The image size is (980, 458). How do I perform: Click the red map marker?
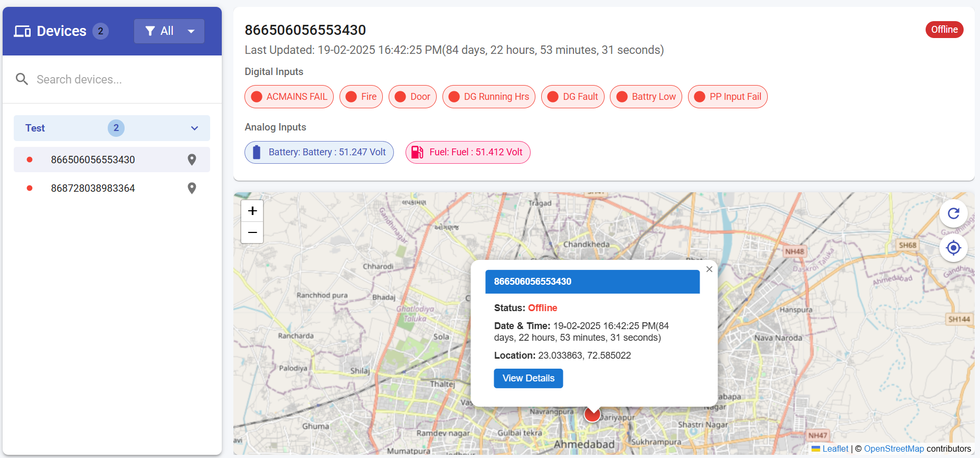592,414
